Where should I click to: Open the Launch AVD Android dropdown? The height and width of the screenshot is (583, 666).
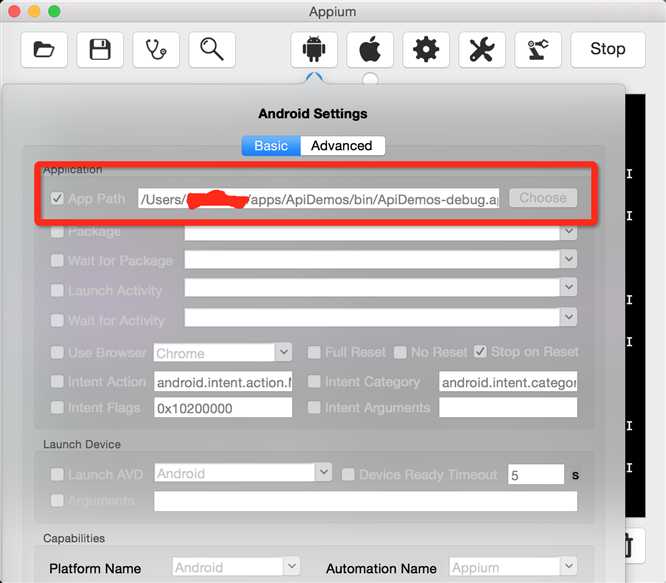323,472
